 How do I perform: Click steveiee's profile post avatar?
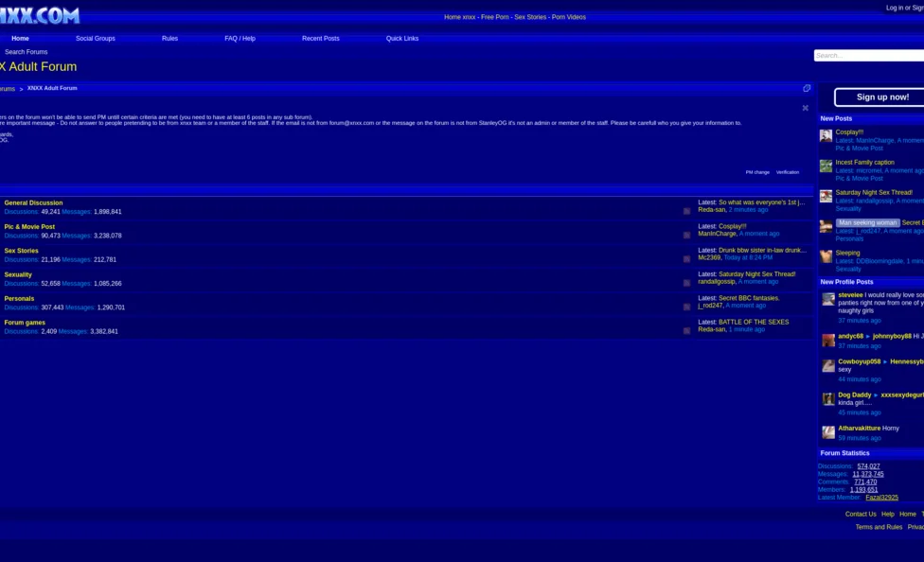tap(828, 299)
